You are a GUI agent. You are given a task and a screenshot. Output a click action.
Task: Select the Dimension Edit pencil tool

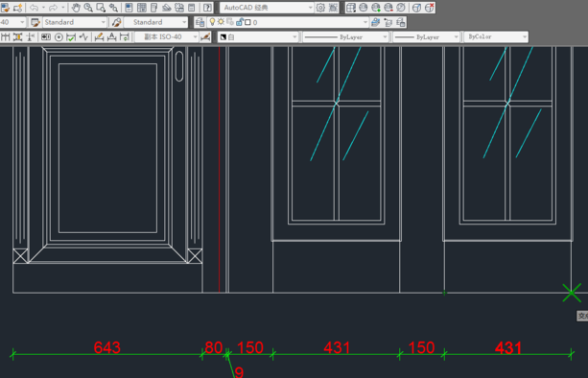99,36
